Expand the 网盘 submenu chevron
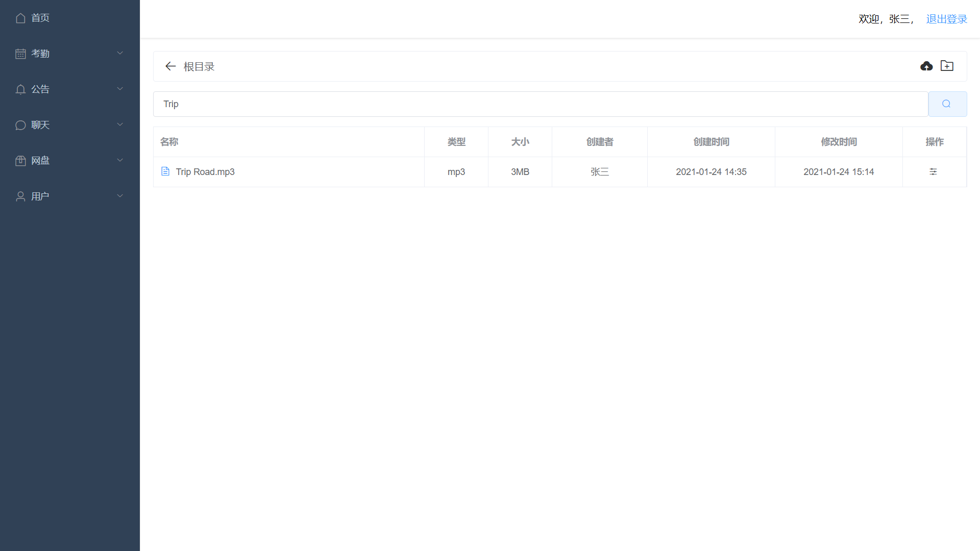980x551 pixels. pyautogui.click(x=120, y=160)
